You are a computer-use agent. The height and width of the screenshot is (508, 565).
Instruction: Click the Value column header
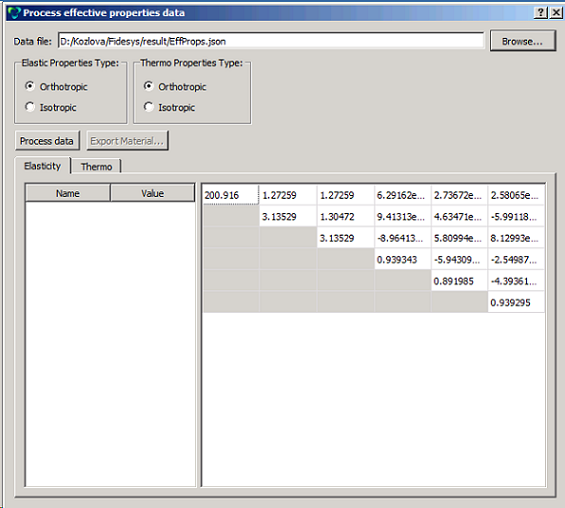(152, 193)
